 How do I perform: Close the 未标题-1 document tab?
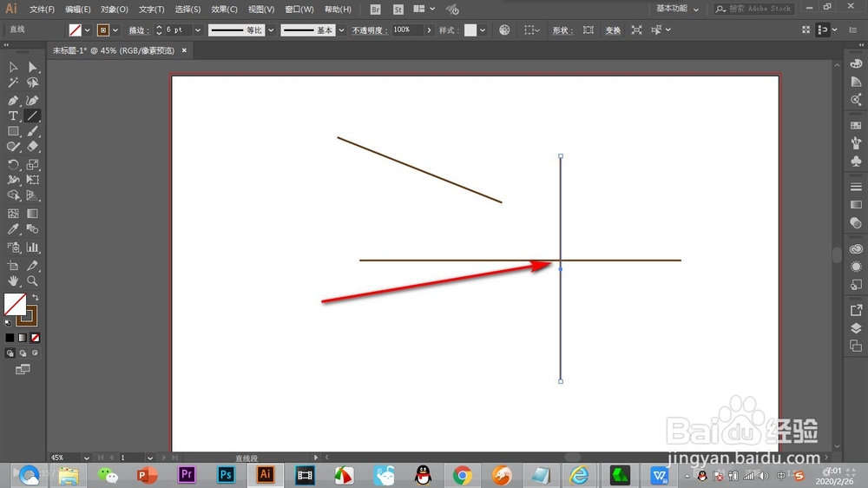point(184,50)
